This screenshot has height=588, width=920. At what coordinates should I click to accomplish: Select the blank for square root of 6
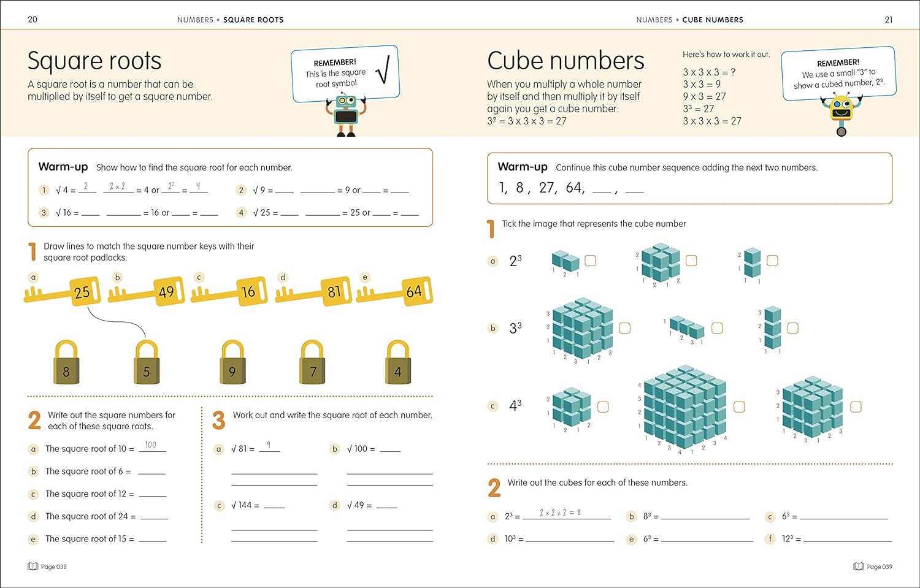pyautogui.click(x=151, y=471)
